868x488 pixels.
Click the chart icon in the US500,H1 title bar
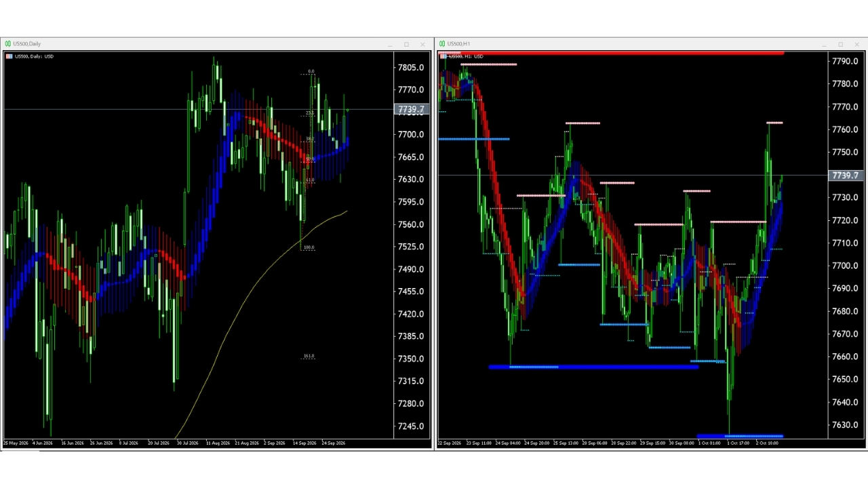[442, 44]
